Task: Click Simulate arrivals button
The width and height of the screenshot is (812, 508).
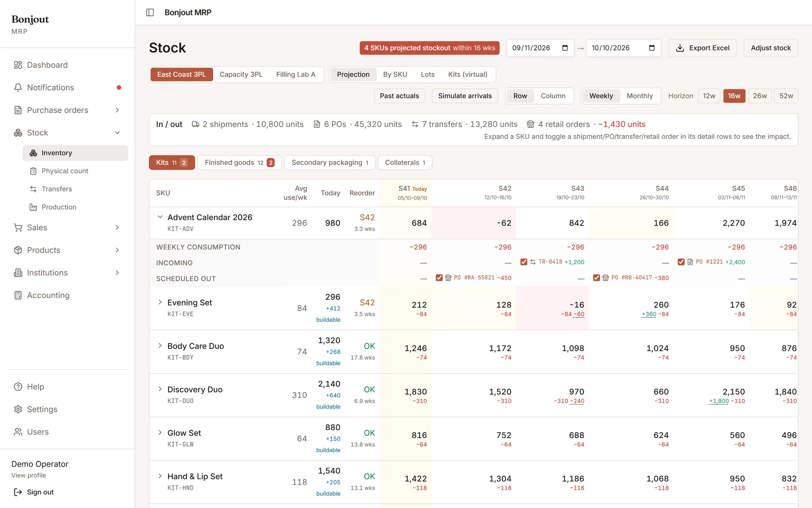Action: [x=465, y=96]
